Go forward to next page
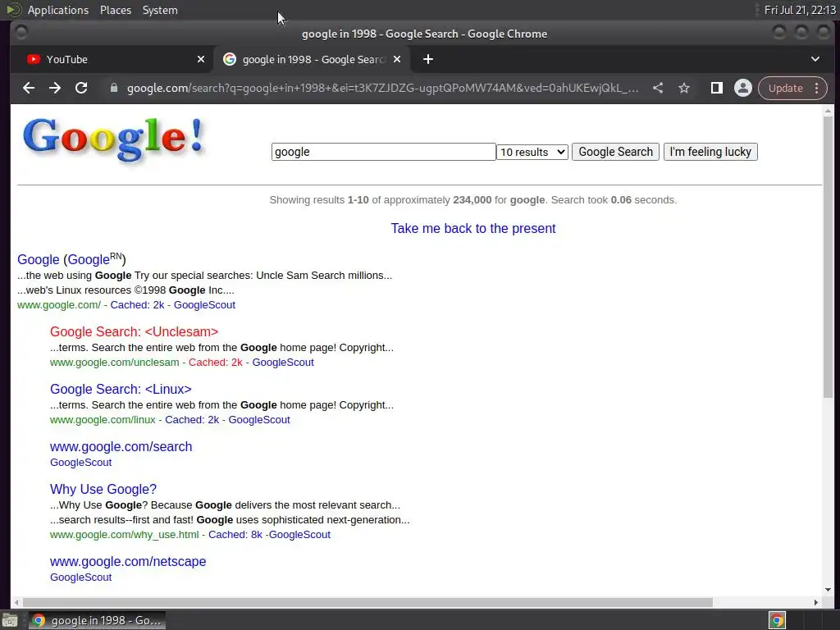 click(x=55, y=88)
